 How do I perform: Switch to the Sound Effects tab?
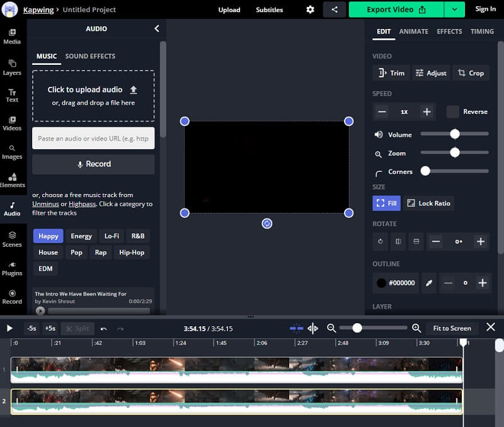(90, 55)
